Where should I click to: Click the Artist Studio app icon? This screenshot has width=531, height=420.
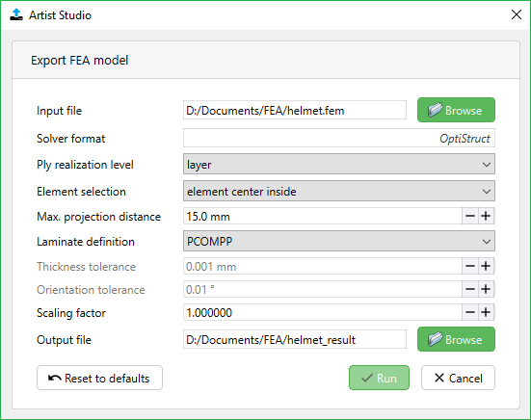click(x=16, y=14)
